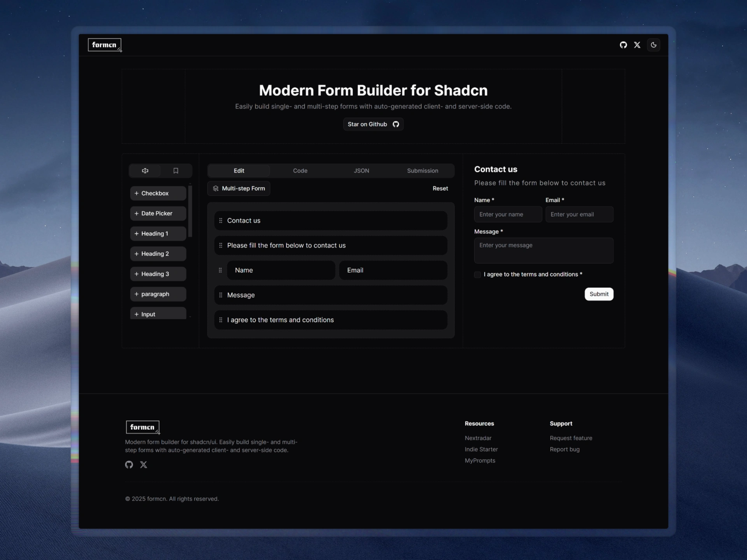Switch to the Submission tab
The image size is (747, 560).
click(423, 171)
